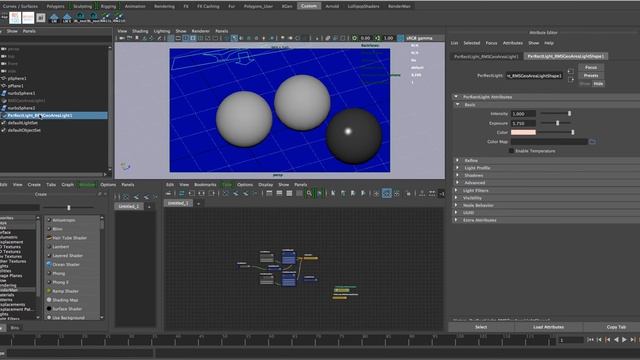
Task: Expand the Light Filters section
Action: 456,190
